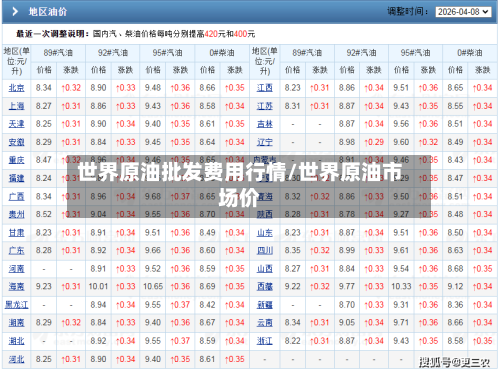
Task: Select the 河南 region link
Action: [x=16, y=269]
